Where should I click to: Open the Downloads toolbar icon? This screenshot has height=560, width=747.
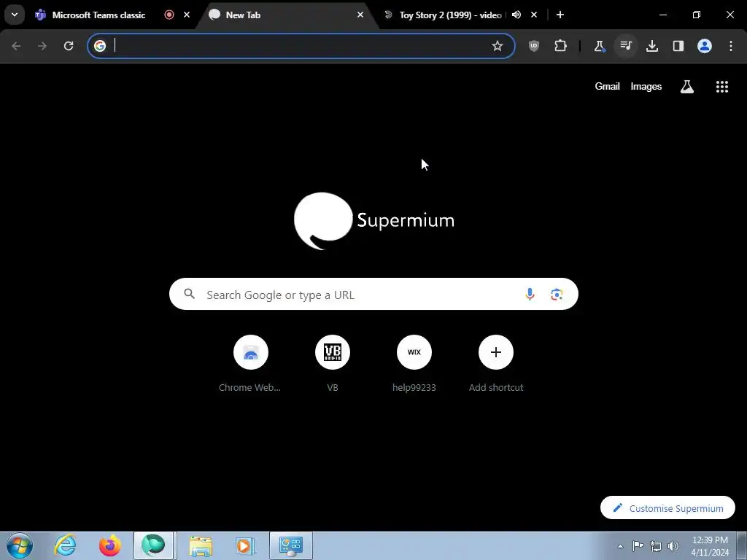(652, 46)
